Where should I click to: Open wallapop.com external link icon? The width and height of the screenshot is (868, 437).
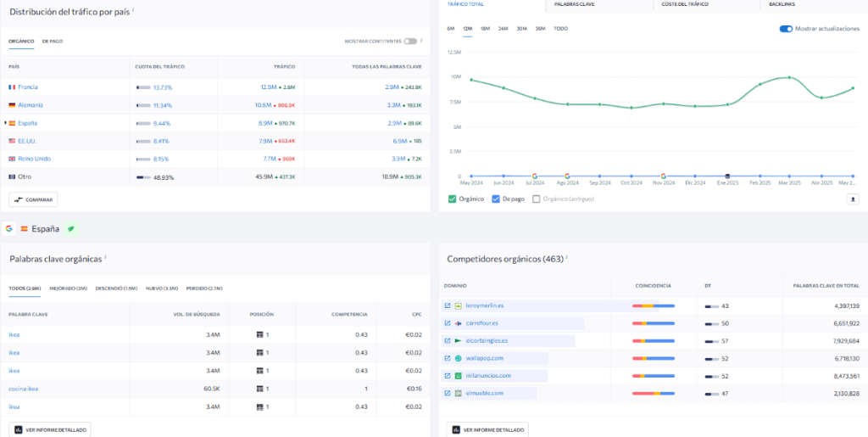[448, 358]
